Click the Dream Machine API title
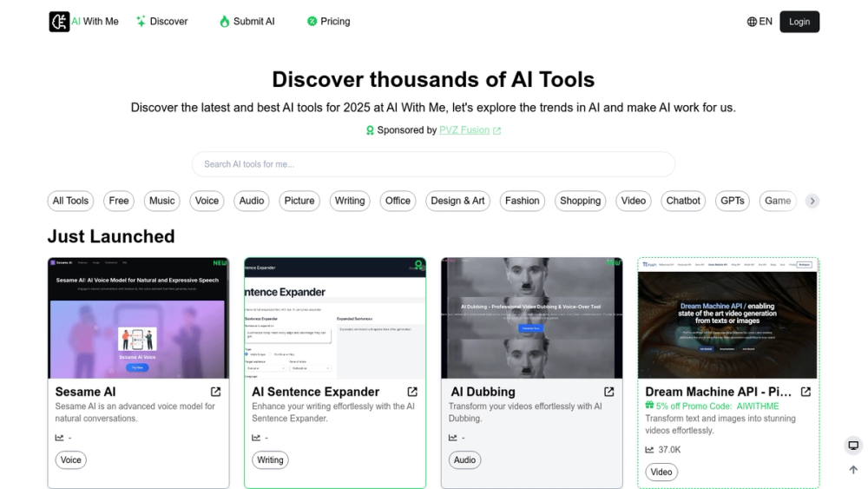868x489 pixels. 718,392
